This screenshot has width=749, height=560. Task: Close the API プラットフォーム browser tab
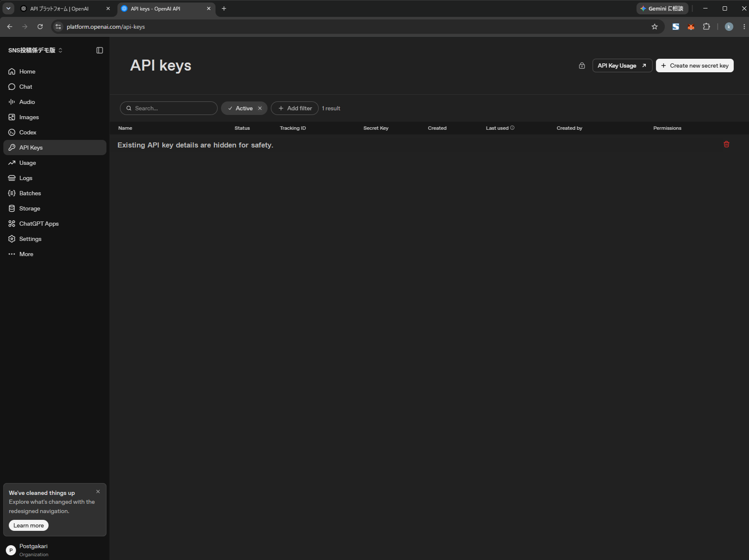tap(108, 8)
